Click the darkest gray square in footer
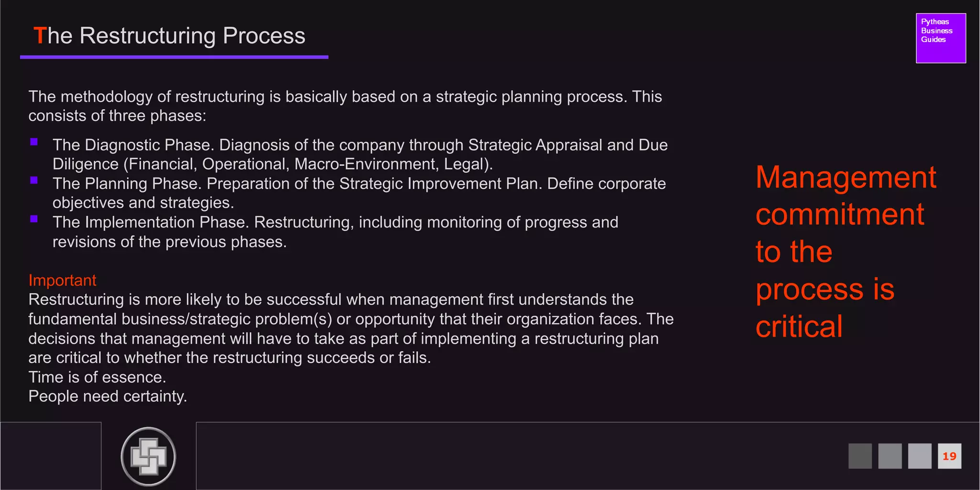This screenshot has height=490, width=980. tap(860, 456)
